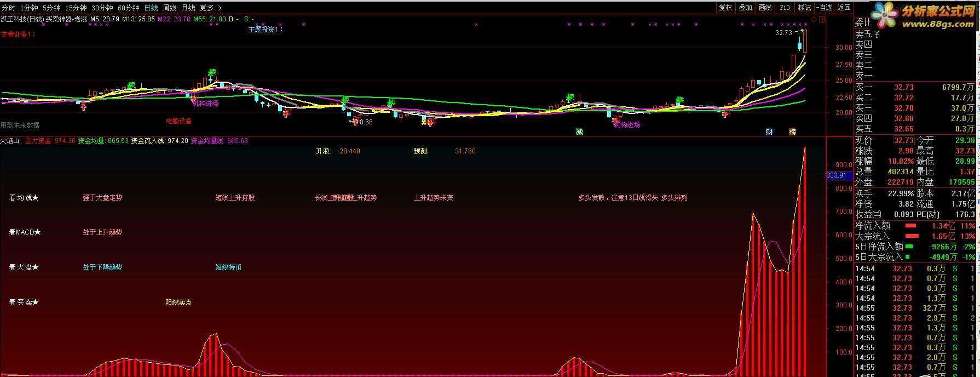Viewport: 980px width, 377px height.
Task: Click the 主营业务1 label
Action: [x=18, y=35]
